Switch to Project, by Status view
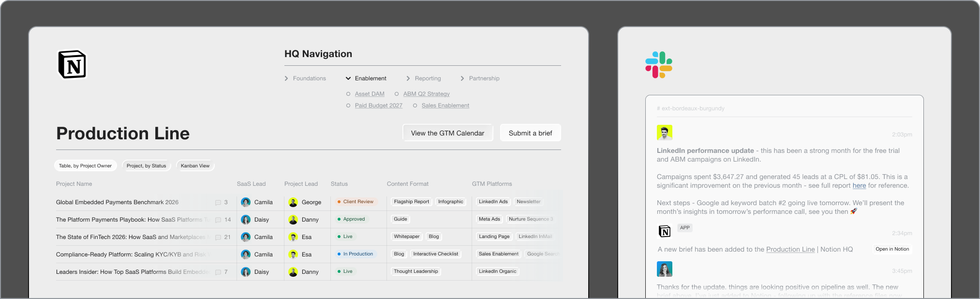 146,165
